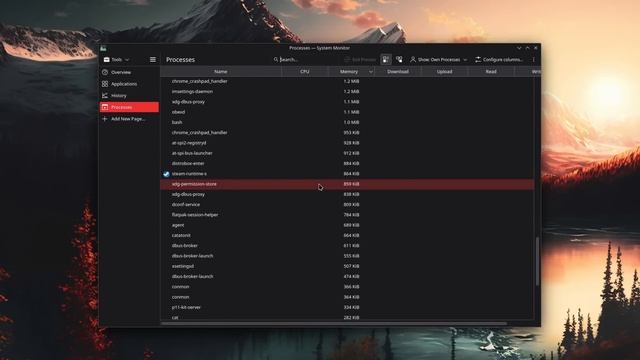The image size is (640, 360).
Task: Select the flatpak-session-helper process
Action: click(x=347, y=215)
